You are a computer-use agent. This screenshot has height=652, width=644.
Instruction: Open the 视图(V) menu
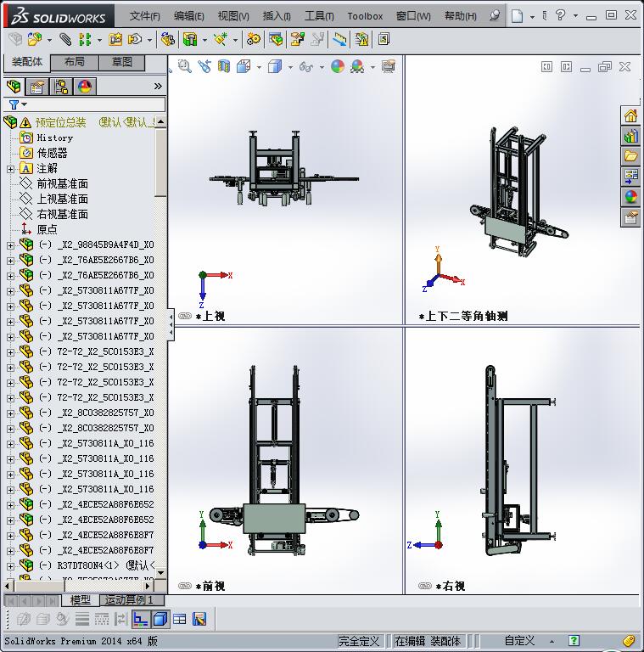tap(233, 16)
